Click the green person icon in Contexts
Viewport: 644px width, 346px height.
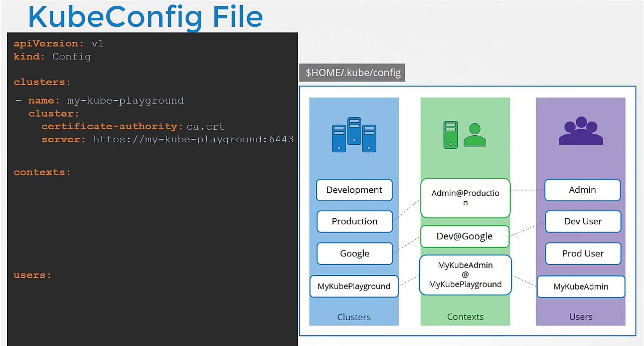pyautogui.click(x=475, y=135)
